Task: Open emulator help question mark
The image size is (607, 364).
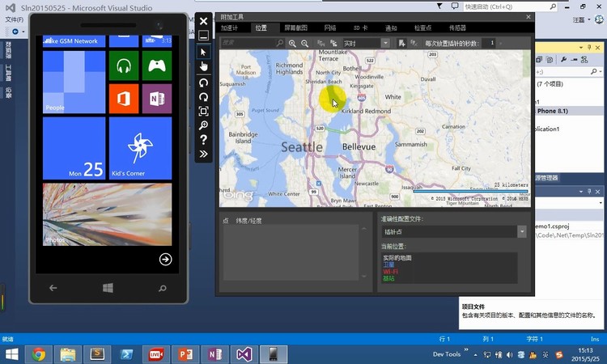Action: coord(203,140)
